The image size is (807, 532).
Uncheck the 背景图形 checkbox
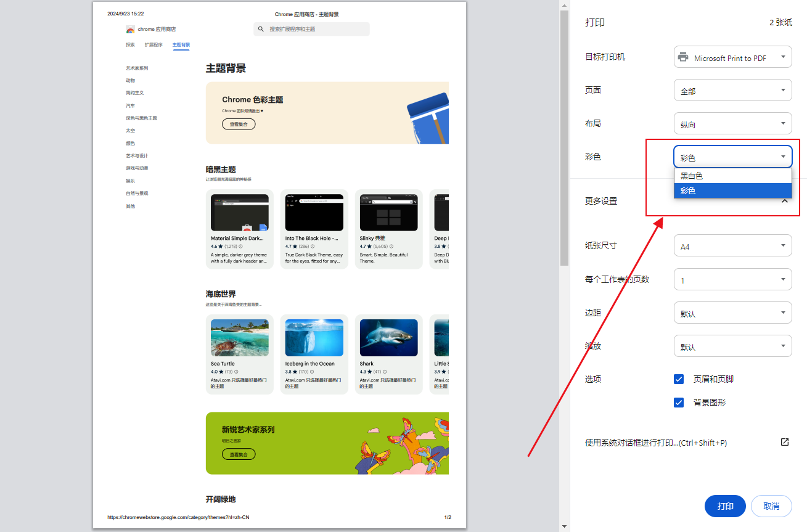point(679,403)
